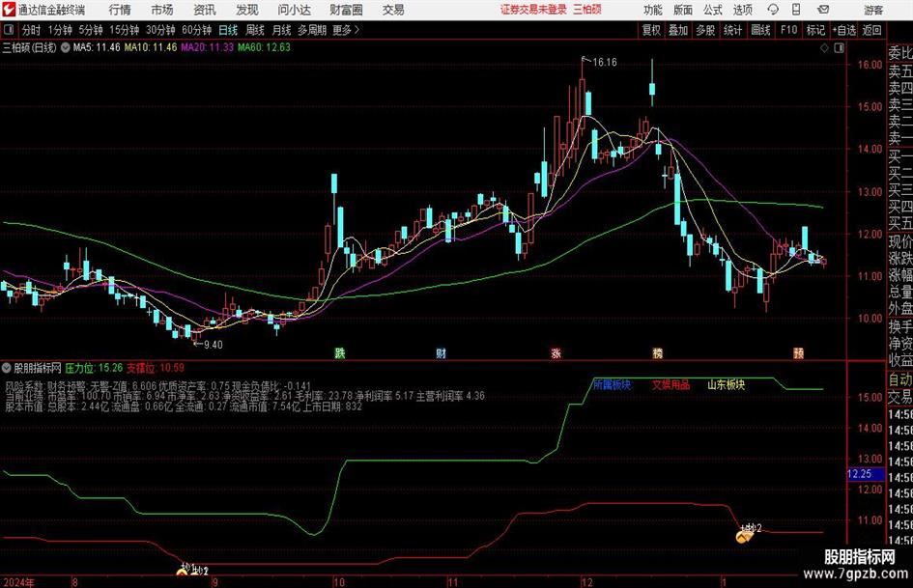Open the 资讯 menu
Viewport: 913px width, 588px height.
[x=205, y=10]
